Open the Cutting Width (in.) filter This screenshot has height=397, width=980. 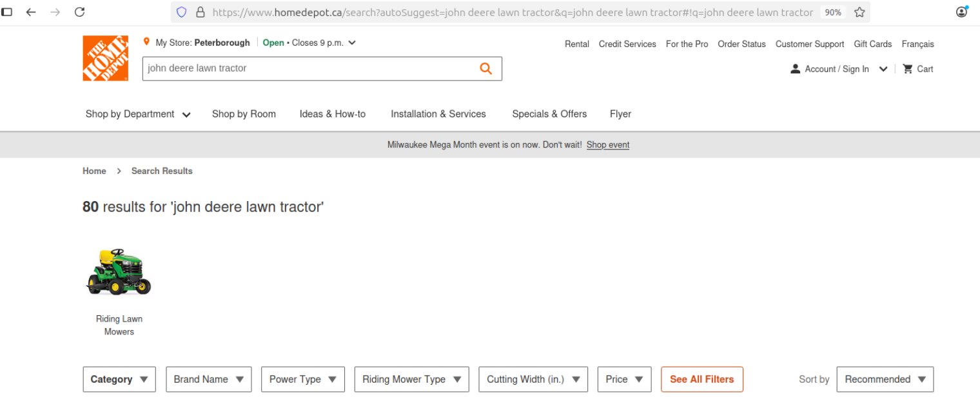pyautogui.click(x=533, y=380)
